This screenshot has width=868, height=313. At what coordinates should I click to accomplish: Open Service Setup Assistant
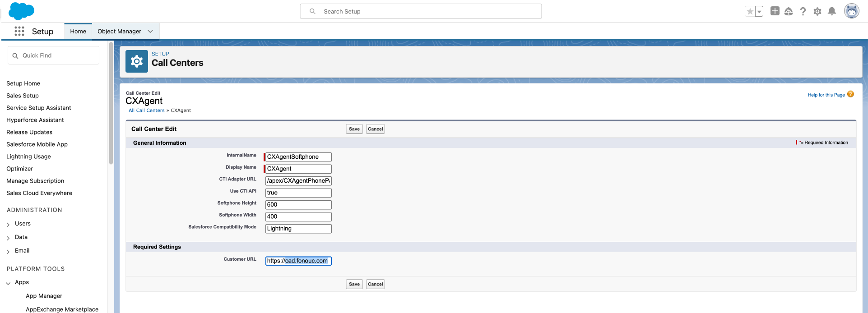pyautogui.click(x=39, y=108)
